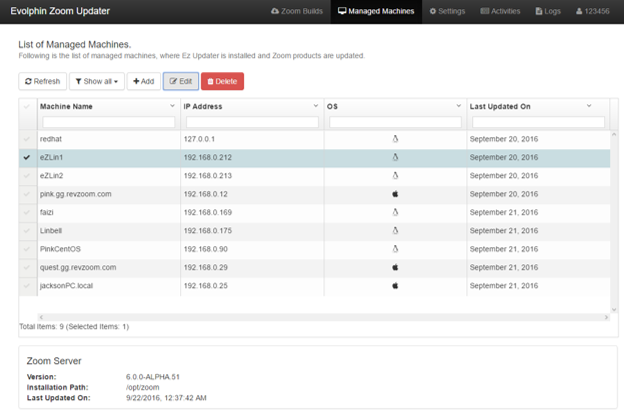This screenshot has height=416, width=624.
Task: Open the Show all filter dropdown
Action: pyautogui.click(x=97, y=81)
